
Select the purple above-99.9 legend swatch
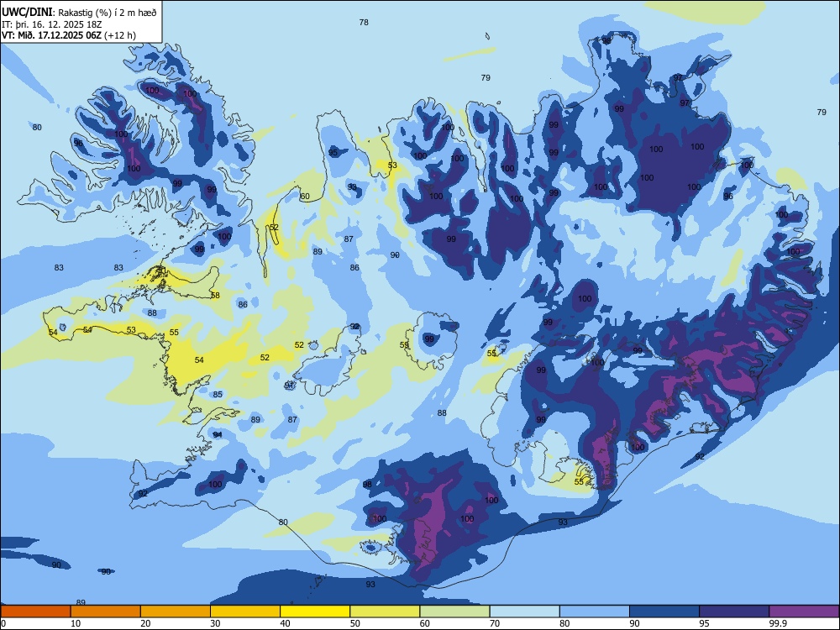click(804, 612)
